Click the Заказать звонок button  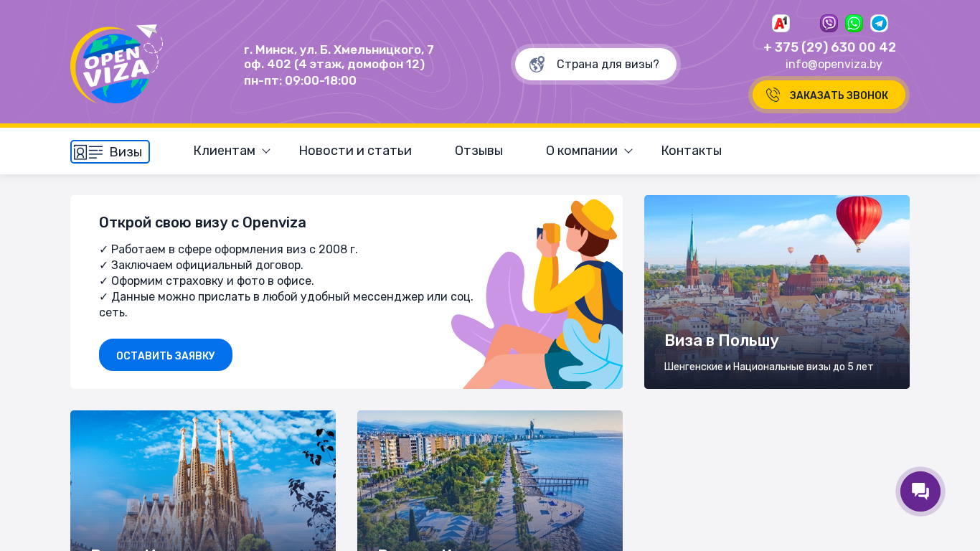[x=829, y=95]
